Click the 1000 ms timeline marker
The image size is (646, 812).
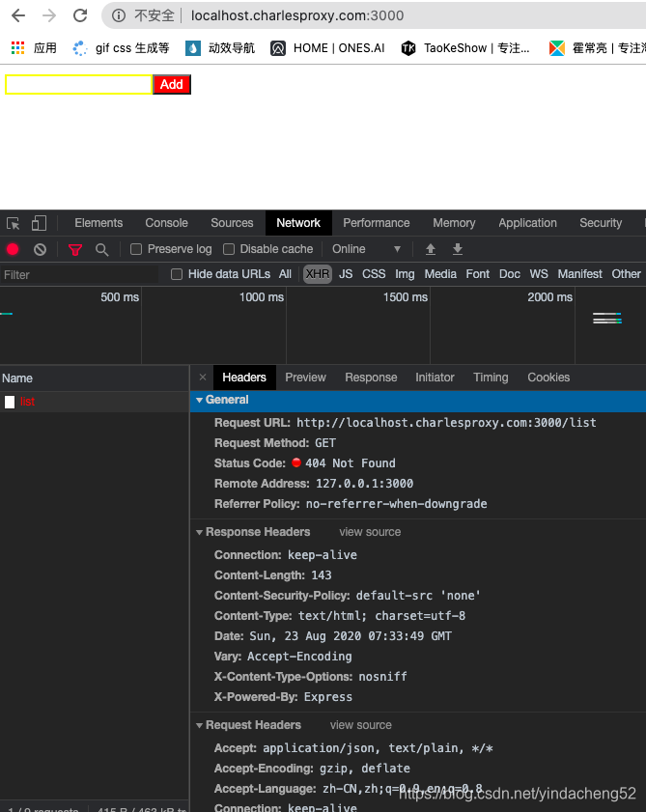pos(261,297)
